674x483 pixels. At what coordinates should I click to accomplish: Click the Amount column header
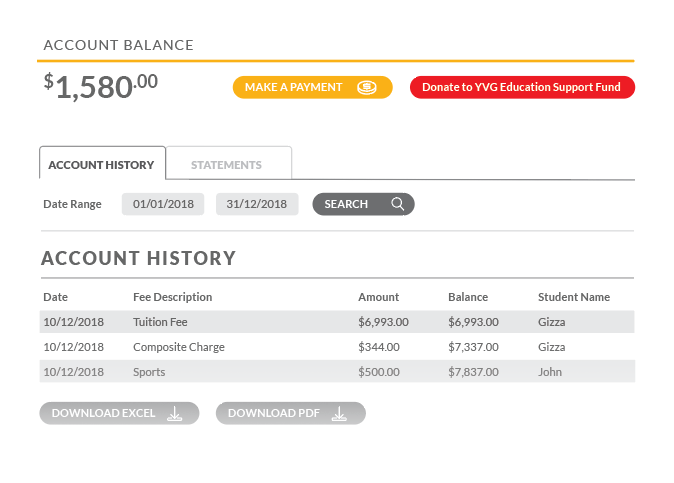[x=378, y=297]
